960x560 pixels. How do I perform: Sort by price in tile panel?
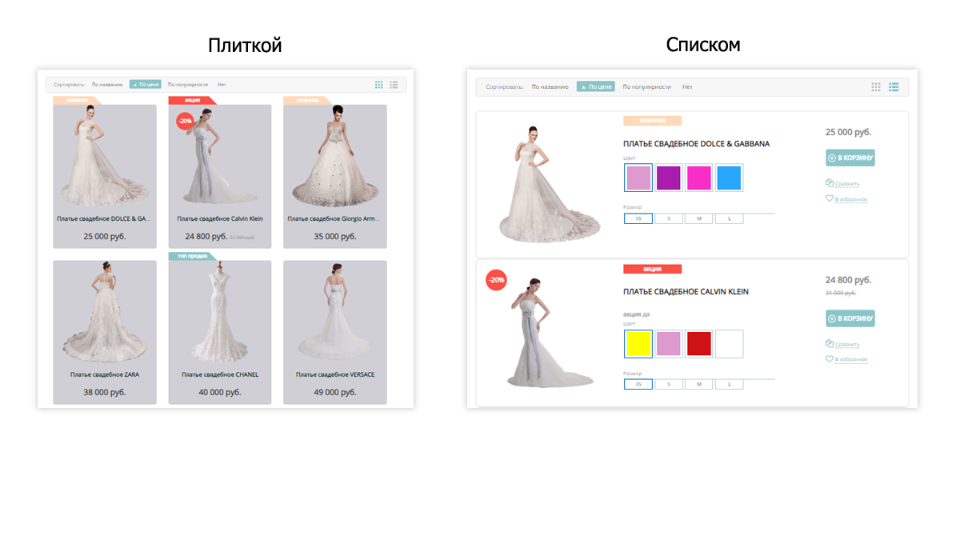click(146, 84)
